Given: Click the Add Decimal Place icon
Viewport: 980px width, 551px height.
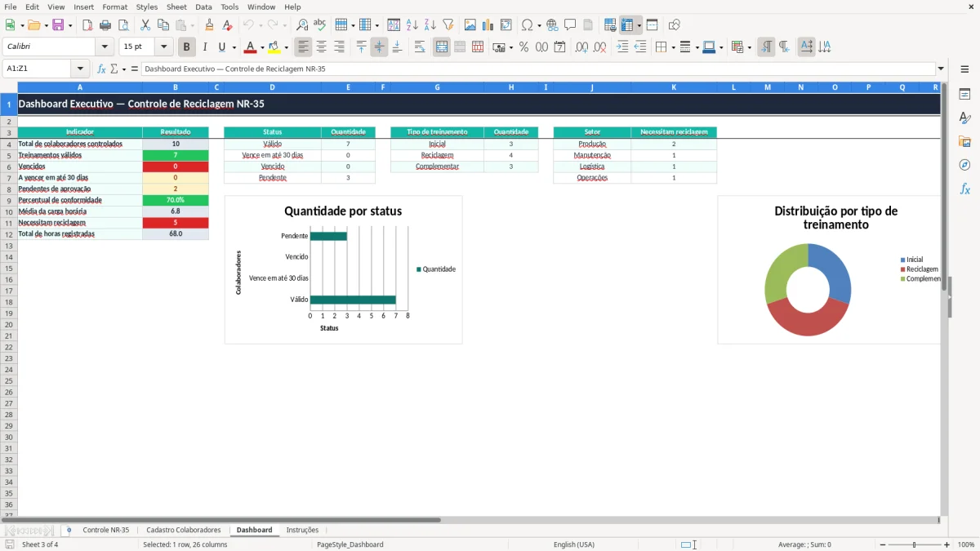Looking at the screenshot, I should point(581,47).
